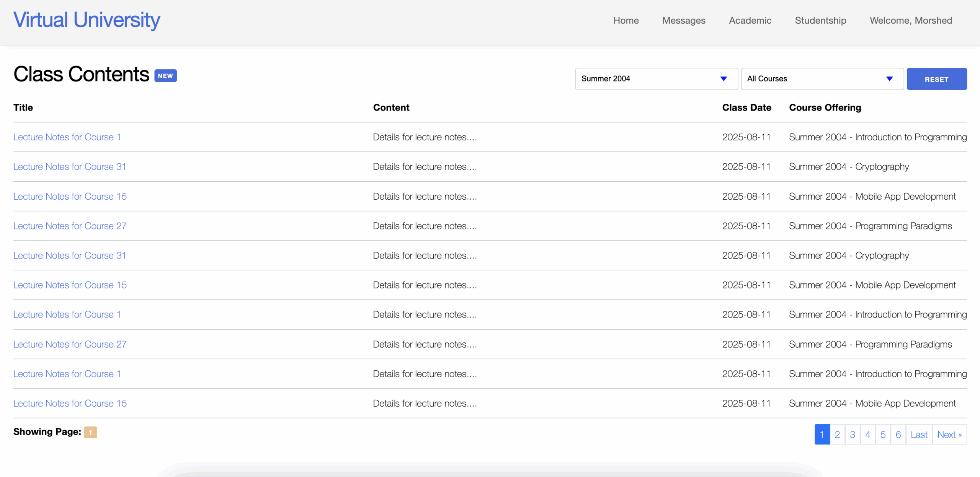Viewport: 980px width, 477px height.
Task: Go to pagination page 2
Action: click(x=837, y=435)
